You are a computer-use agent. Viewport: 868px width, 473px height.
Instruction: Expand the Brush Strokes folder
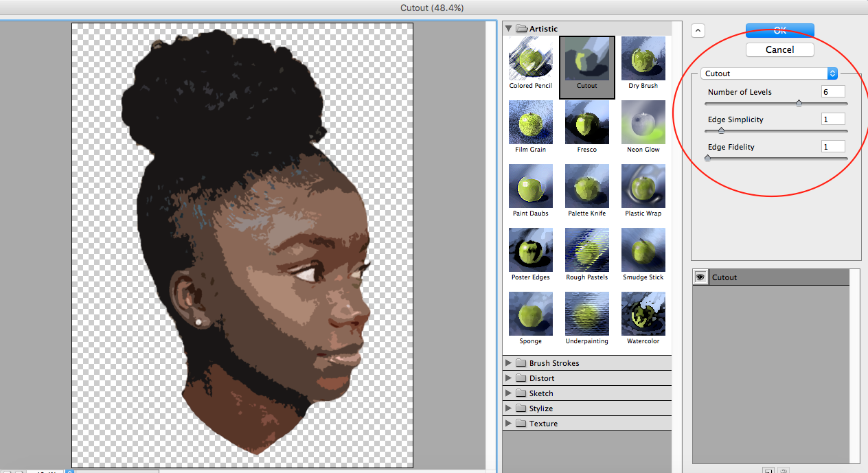509,363
